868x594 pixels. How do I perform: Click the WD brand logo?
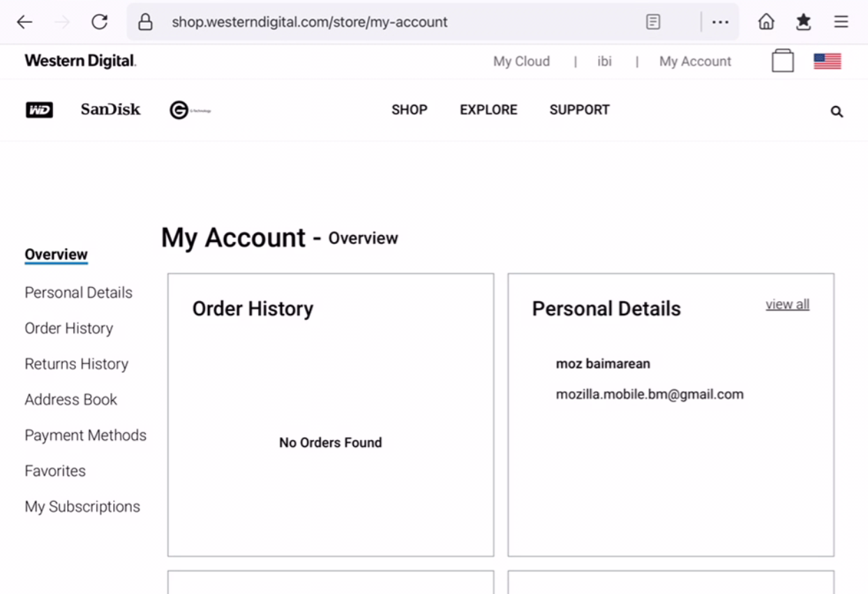(x=39, y=109)
